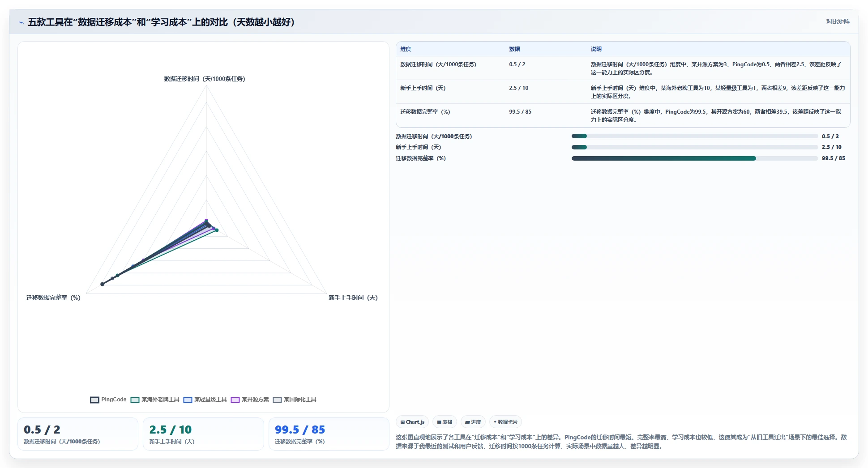Click the 数据 column header
This screenshot has height=468, width=868.
click(x=514, y=49)
